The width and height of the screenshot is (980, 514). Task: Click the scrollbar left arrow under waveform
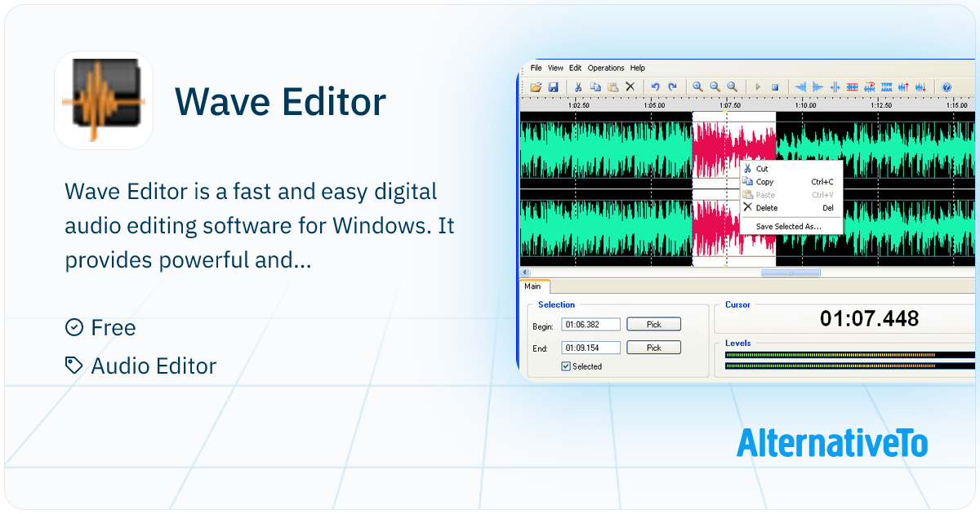525,273
